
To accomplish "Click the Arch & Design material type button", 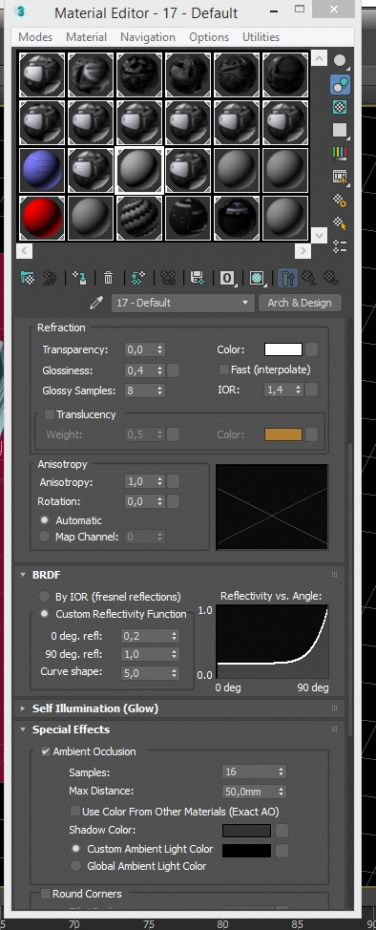I will (x=299, y=302).
